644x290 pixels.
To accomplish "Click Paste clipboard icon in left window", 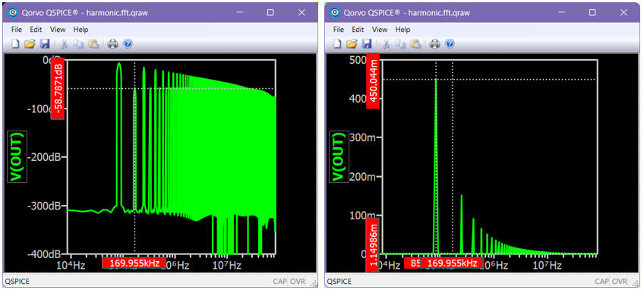I will pos(93,43).
